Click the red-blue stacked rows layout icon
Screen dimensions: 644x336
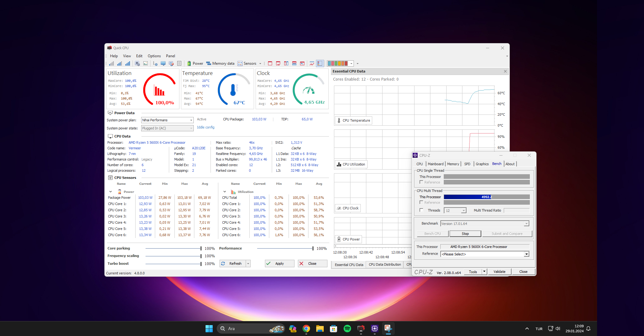(294, 63)
